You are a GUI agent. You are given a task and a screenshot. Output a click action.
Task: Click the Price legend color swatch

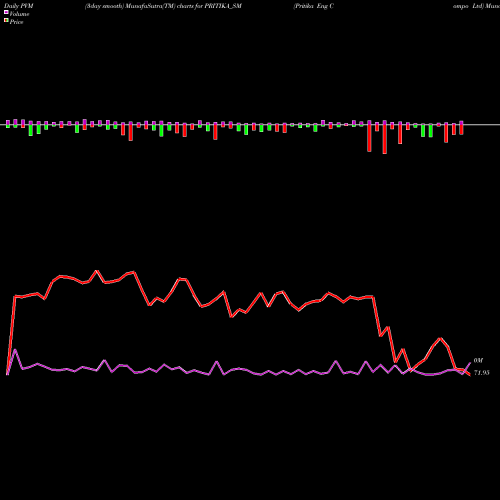tap(6, 21)
